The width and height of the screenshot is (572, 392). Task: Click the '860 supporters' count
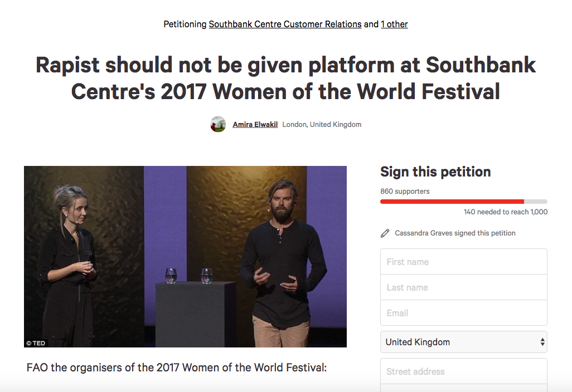[405, 191]
